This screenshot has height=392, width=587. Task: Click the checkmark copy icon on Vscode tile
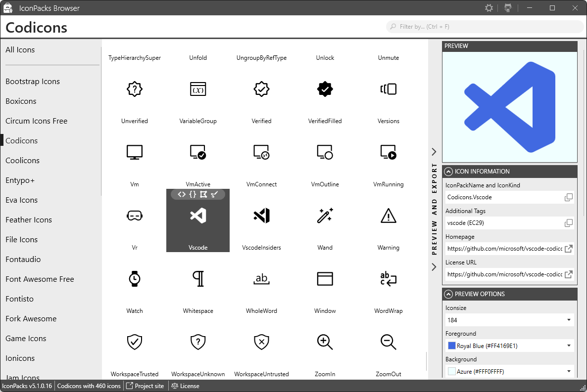[214, 194]
